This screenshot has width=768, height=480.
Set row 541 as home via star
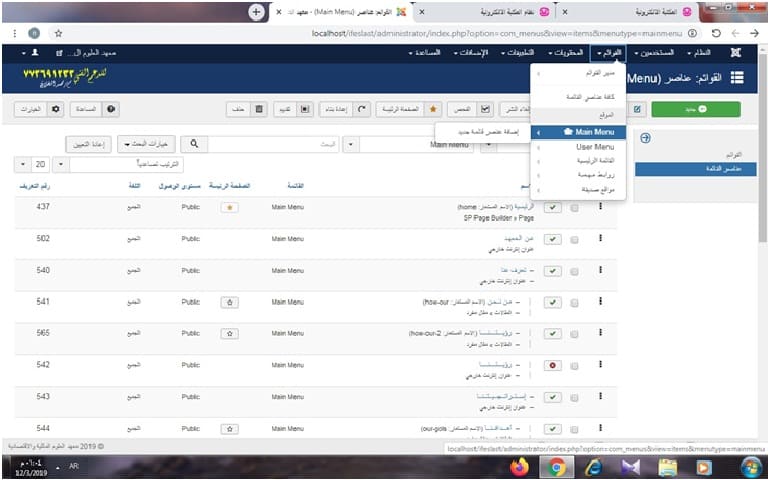[229, 302]
